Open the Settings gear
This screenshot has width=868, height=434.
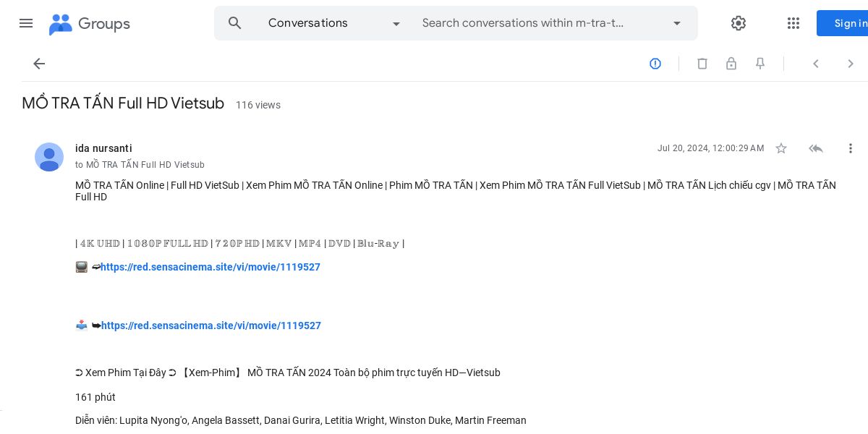point(738,23)
